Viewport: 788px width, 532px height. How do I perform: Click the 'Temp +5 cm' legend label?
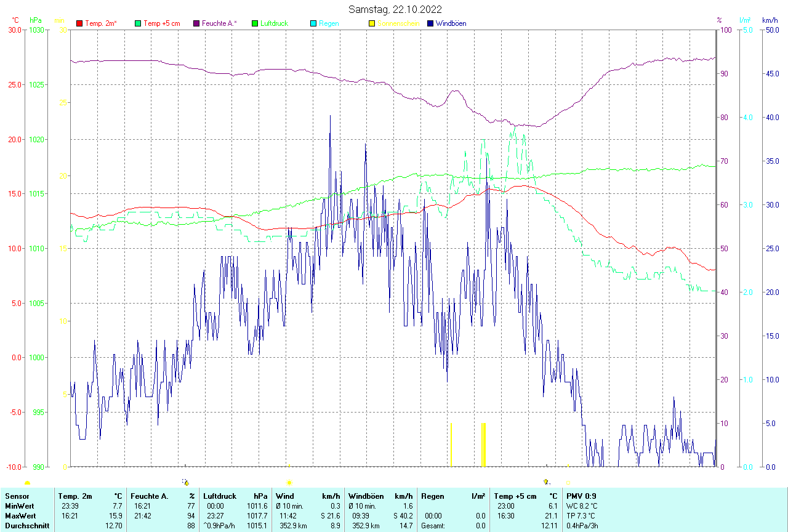(x=162, y=23)
